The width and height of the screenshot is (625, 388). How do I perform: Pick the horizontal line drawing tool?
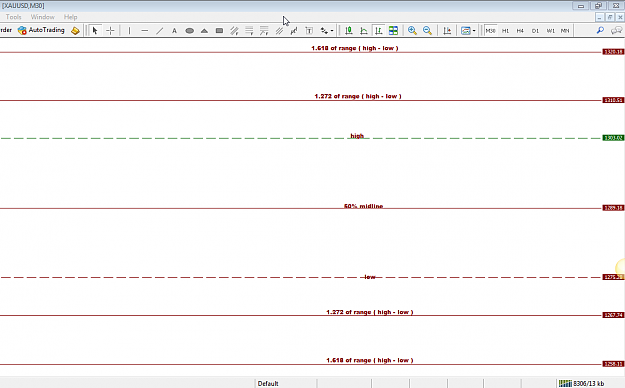(x=145, y=31)
